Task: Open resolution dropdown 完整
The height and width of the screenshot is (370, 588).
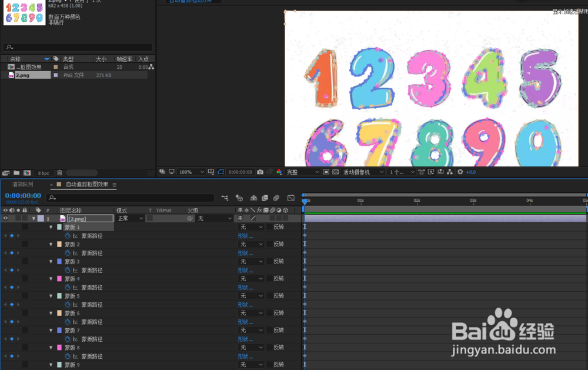Action: click(x=303, y=172)
